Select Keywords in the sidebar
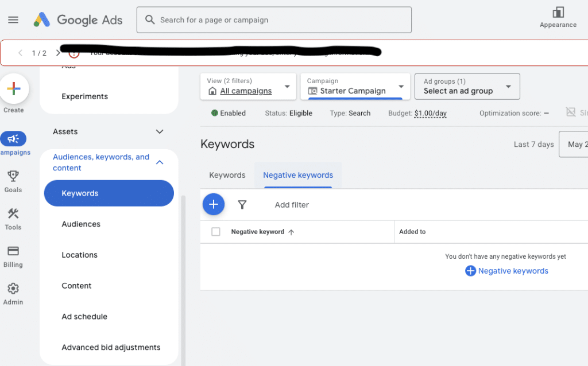 tap(109, 193)
